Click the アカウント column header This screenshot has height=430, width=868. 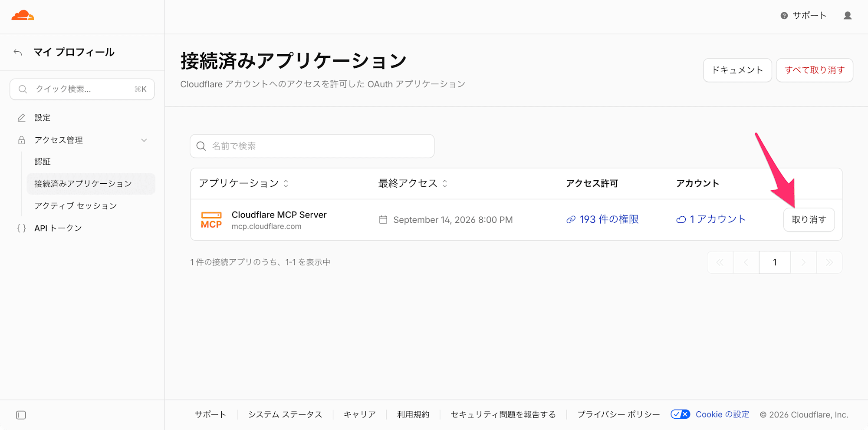[697, 183]
